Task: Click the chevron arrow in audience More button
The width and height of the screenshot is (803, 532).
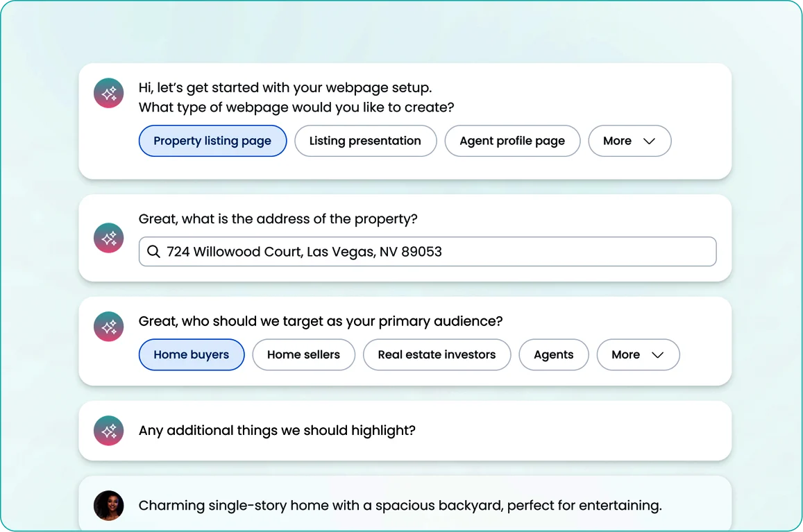Action: [x=658, y=355]
